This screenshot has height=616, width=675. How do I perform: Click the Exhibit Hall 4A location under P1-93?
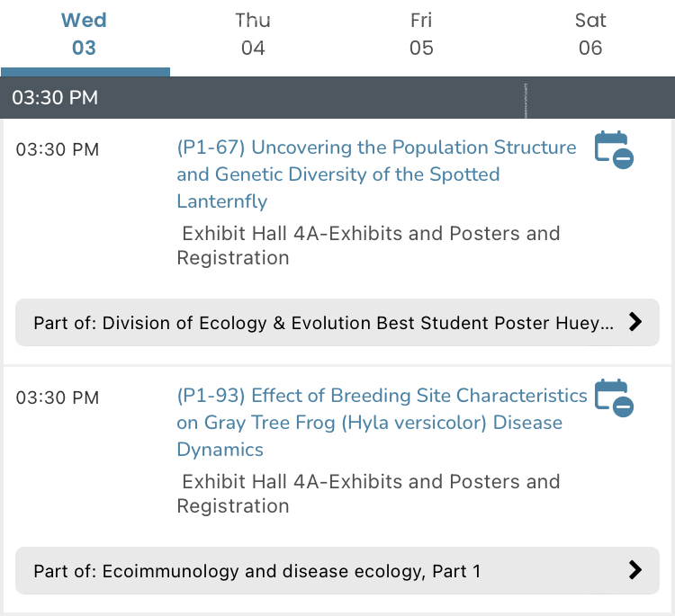368,494
